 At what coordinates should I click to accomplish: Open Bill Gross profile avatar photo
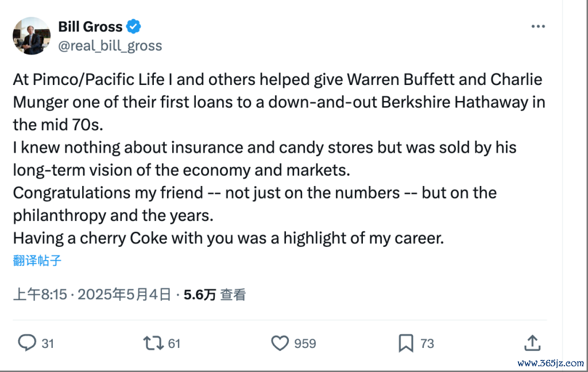(x=32, y=36)
